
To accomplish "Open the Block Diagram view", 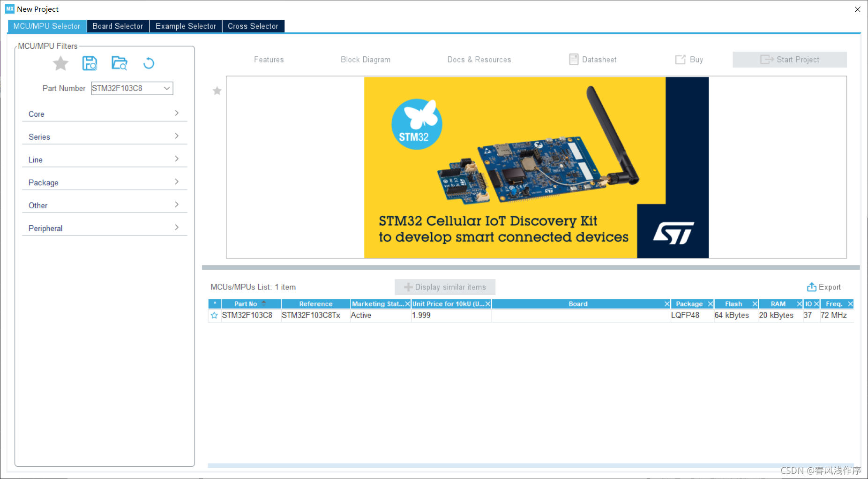I will pos(366,60).
